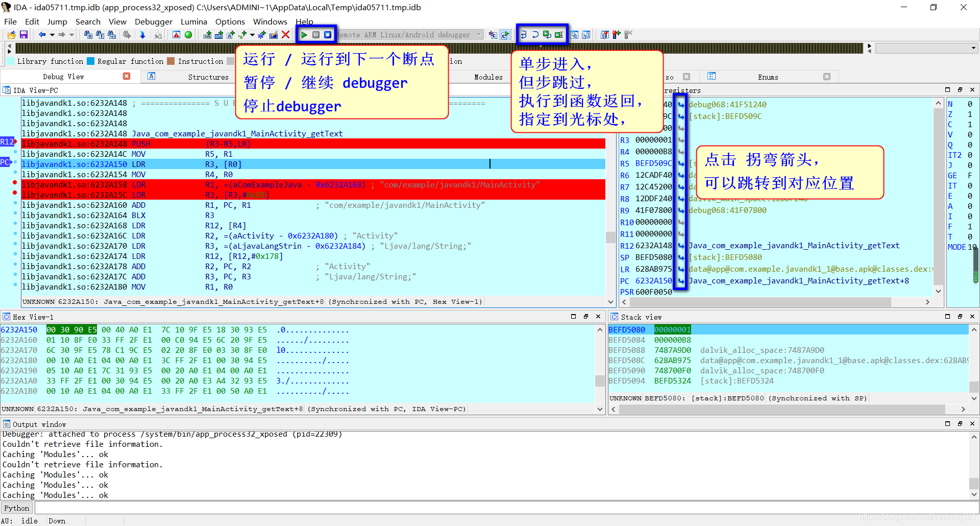Open the File menu
980x526 pixels.
pyautogui.click(x=10, y=21)
